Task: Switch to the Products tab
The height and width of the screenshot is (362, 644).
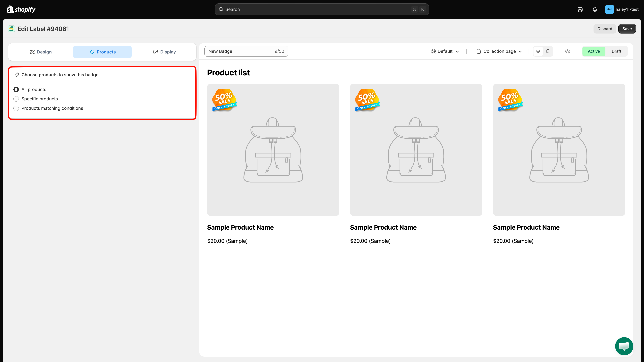Action: coord(102,52)
